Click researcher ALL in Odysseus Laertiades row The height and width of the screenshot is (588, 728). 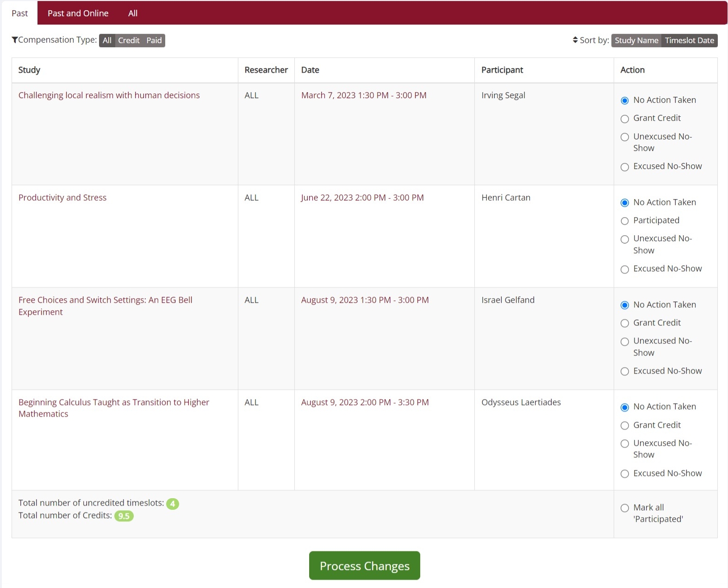(x=251, y=402)
